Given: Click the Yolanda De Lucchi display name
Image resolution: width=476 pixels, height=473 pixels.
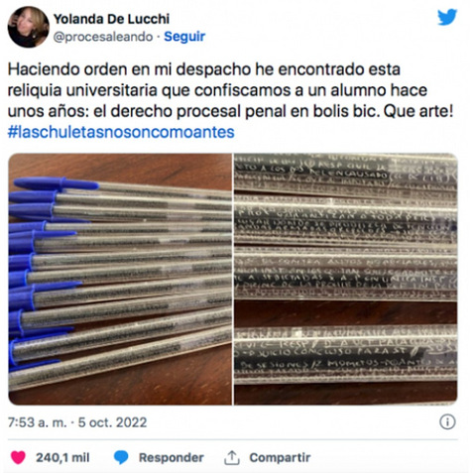Looking at the screenshot, I should point(111,19).
